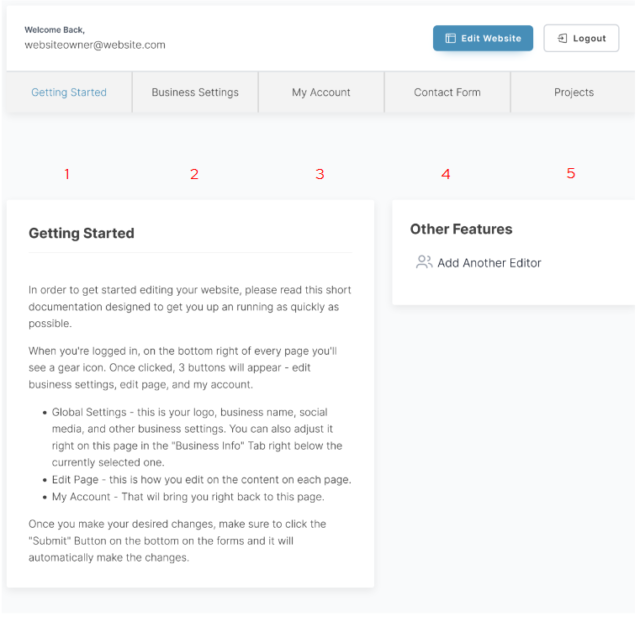Follow the Add Another Editor link
Screen dimensions: 640x617
[489, 263]
